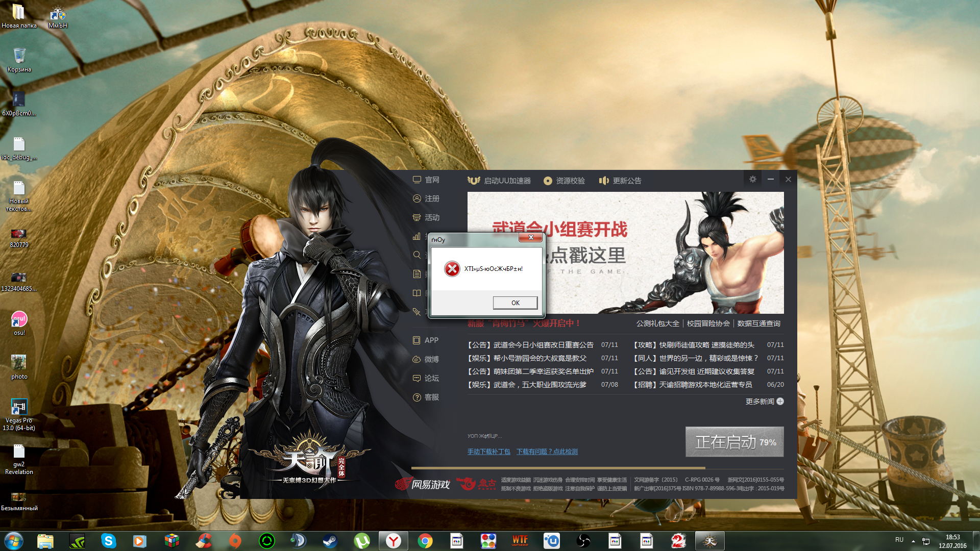The image size is (980, 551).
Task: Open the 数据互通查询 link
Action: click(x=758, y=323)
